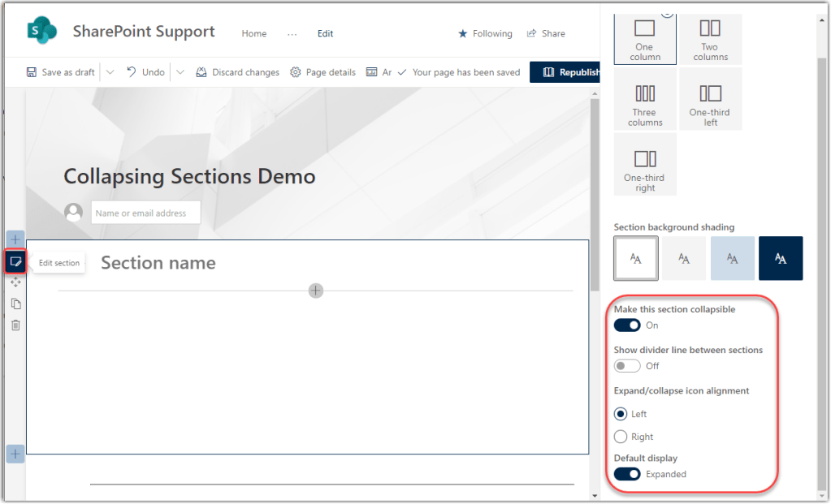This screenshot has height=504, width=831.
Task: Click the Delete section trash icon
Action: coord(15,325)
